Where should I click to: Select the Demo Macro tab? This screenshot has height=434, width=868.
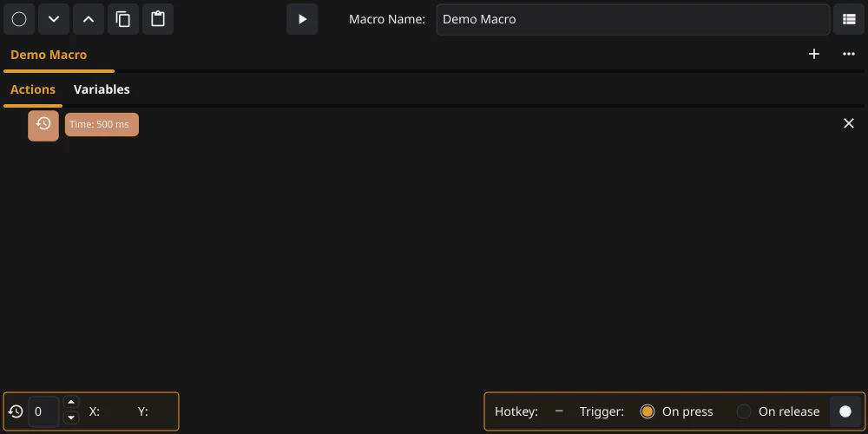(x=49, y=55)
